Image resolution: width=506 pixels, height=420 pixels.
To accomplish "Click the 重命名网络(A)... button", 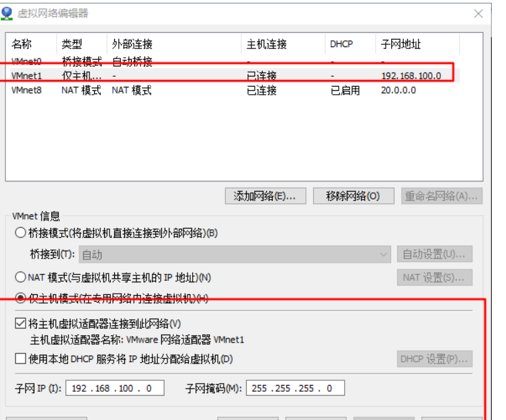I will (441, 196).
